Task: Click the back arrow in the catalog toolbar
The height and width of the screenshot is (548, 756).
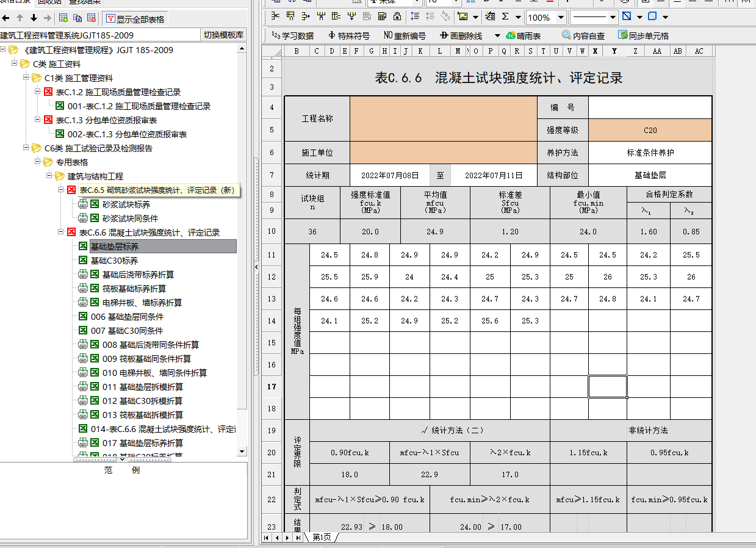Action: pyautogui.click(x=5, y=18)
